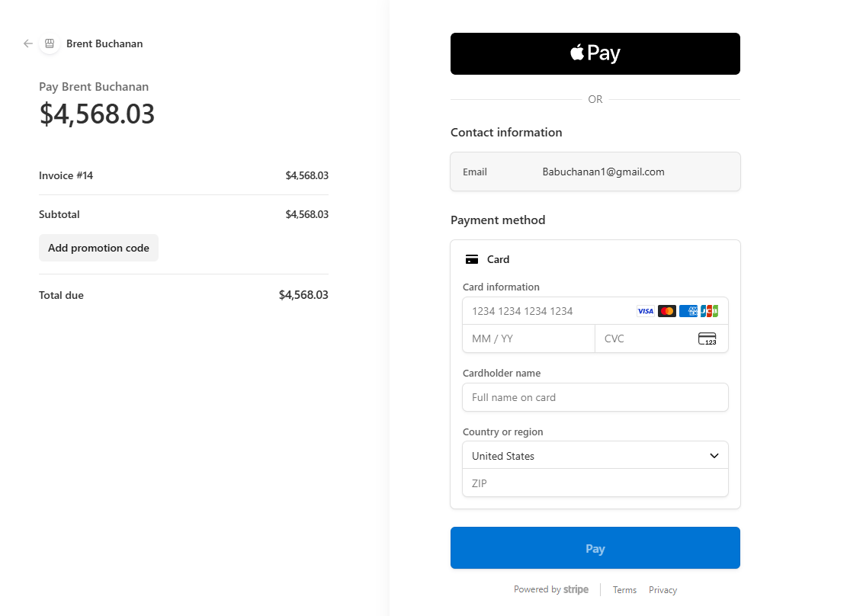Viewport: 863px width, 616px height.
Task: Click the Contact information heading
Action: [x=506, y=132]
